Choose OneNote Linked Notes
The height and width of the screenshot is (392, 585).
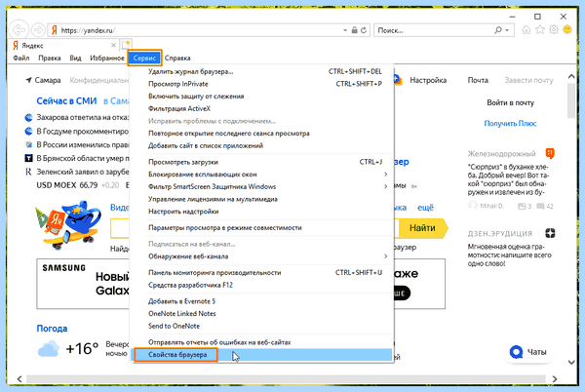[x=262, y=314]
